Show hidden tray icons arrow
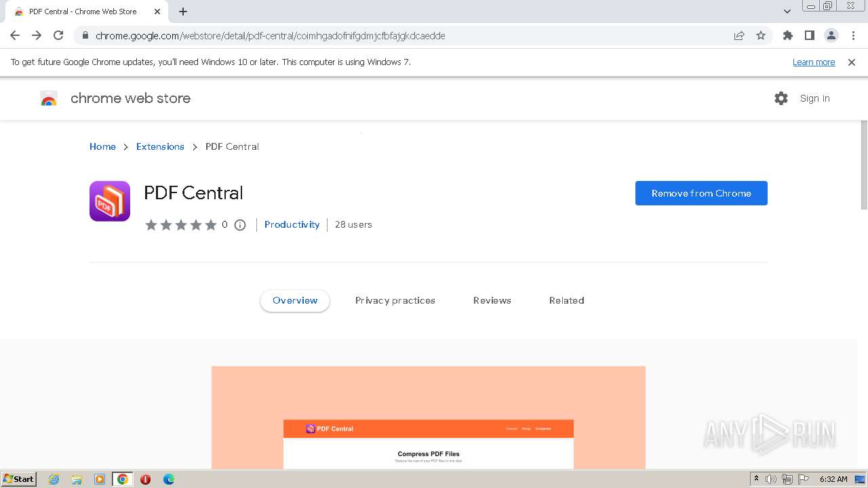 click(x=757, y=479)
